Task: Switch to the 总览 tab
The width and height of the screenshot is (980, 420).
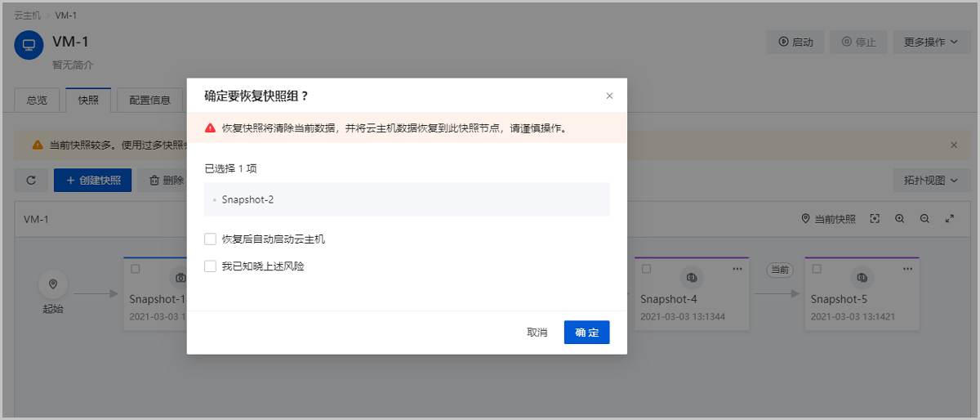Action: (37, 101)
